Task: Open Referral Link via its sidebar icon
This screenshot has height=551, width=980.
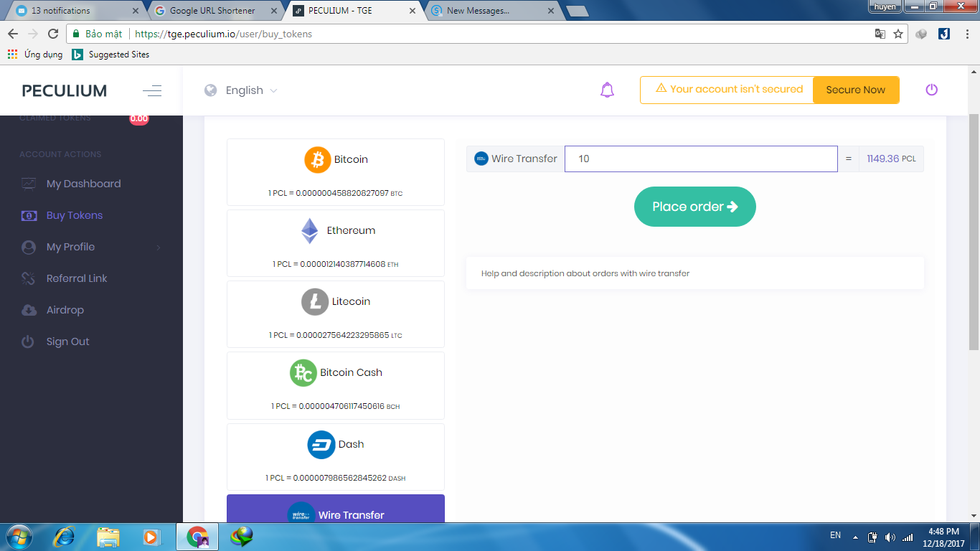Action: (x=29, y=278)
